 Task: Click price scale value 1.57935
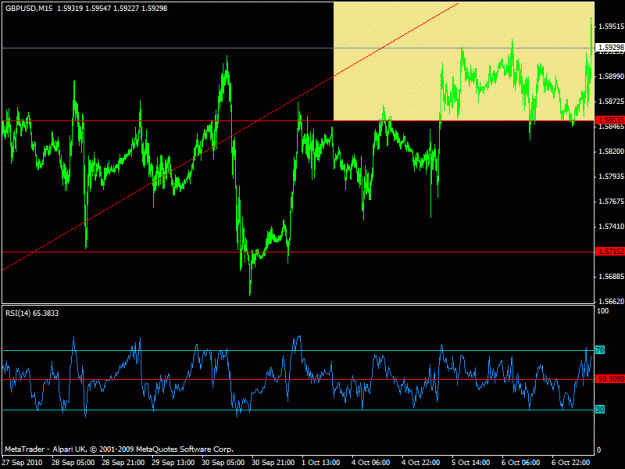(611, 177)
